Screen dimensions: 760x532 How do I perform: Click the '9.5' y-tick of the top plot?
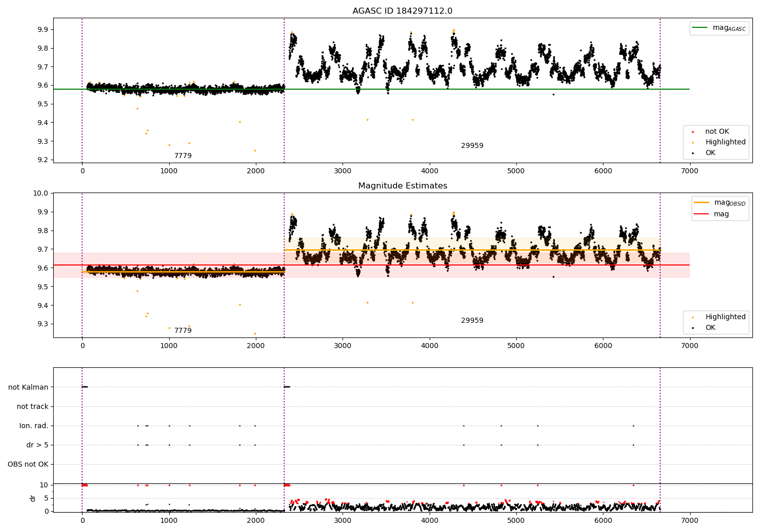[x=43, y=104]
